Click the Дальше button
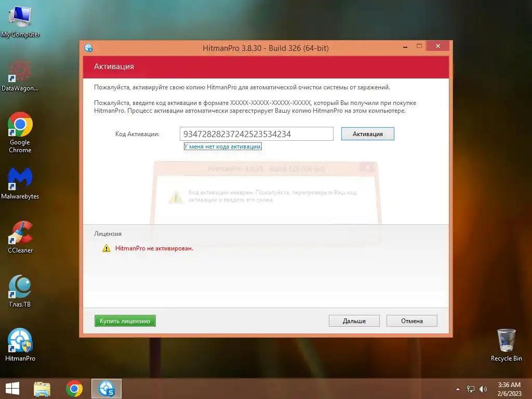Viewport: 532px width, 399px height. click(354, 321)
